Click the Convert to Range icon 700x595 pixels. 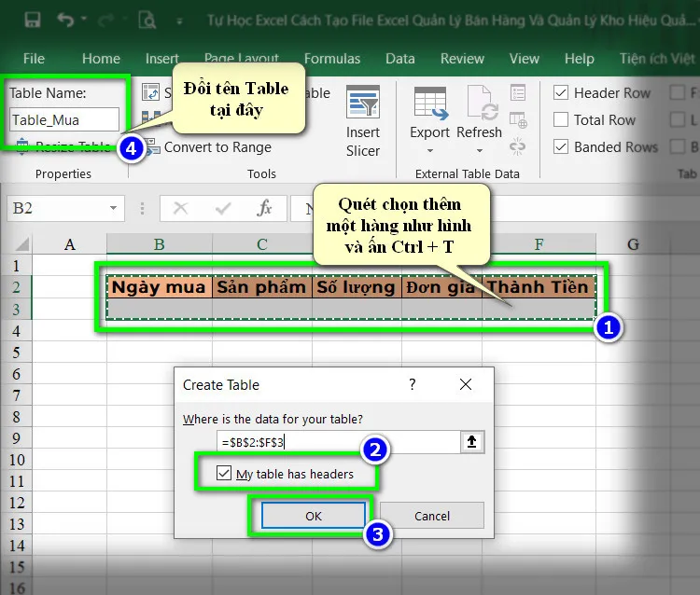coord(150,147)
